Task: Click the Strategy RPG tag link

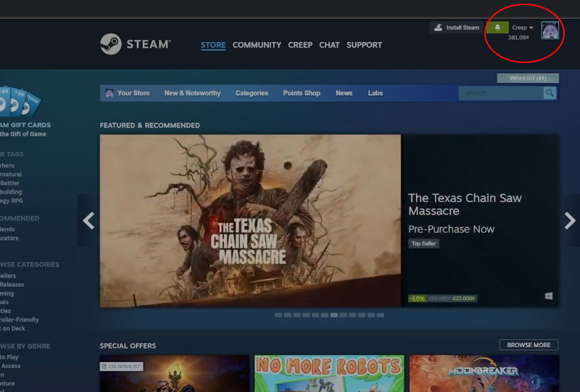Action: (12, 201)
